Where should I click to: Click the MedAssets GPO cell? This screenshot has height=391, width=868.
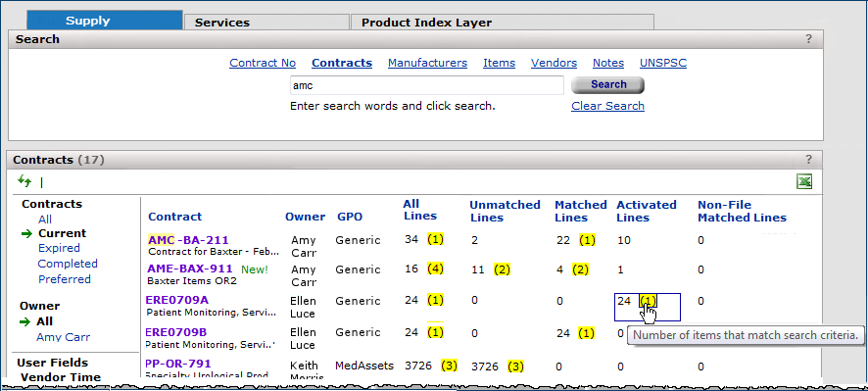(x=364, y=366)
